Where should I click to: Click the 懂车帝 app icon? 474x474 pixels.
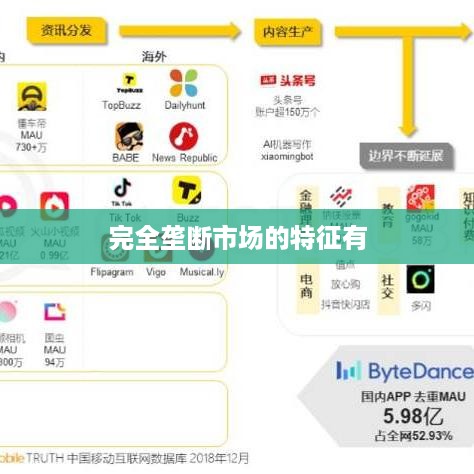click(32, 97)
